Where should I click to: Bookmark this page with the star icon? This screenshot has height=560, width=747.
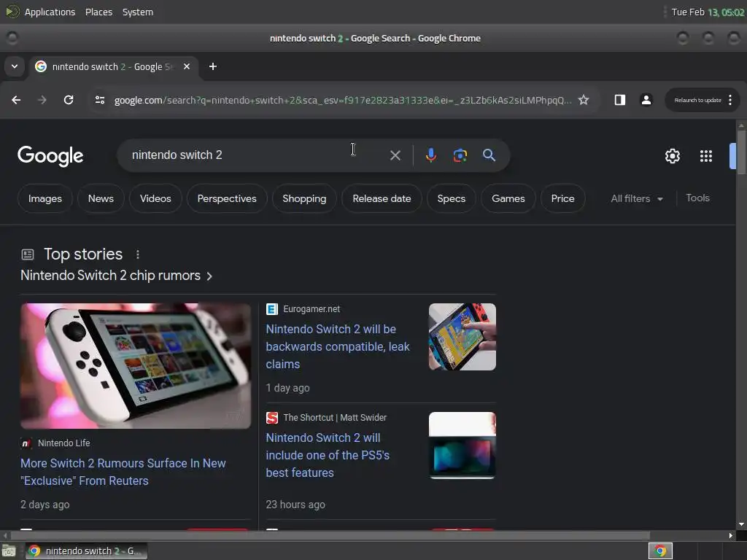584,100
